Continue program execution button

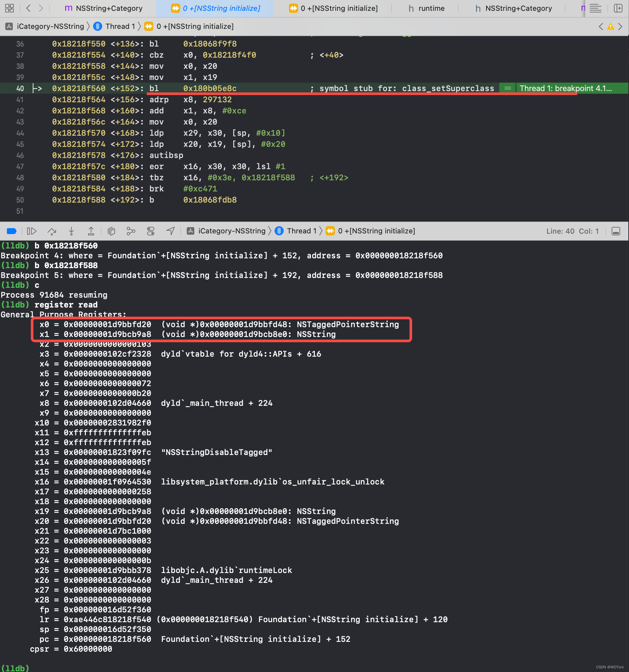tap(31, 231)
